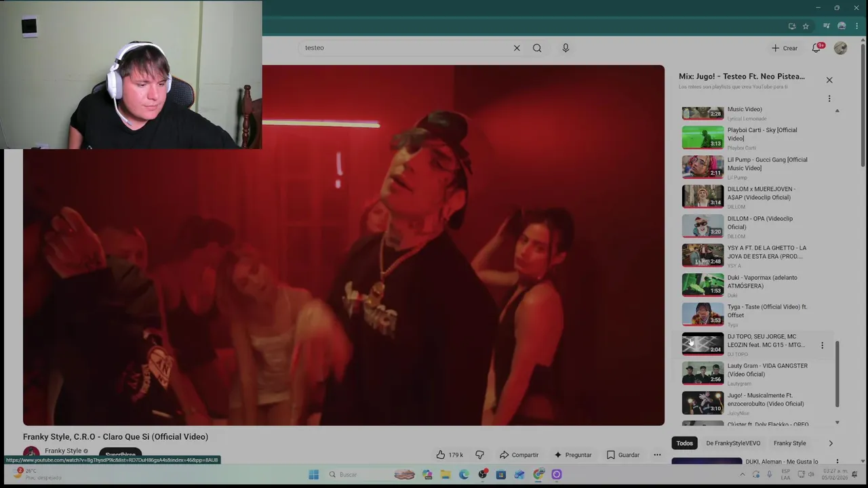This screenshot has width=868, height=488.
Task: Play Lil Pump - Gucci Gang thumbnail
Action: [703, 167]
